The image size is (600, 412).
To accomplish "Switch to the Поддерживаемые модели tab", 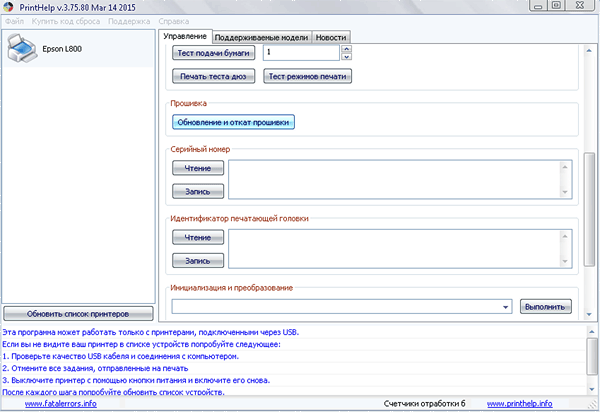I will 261,37.
